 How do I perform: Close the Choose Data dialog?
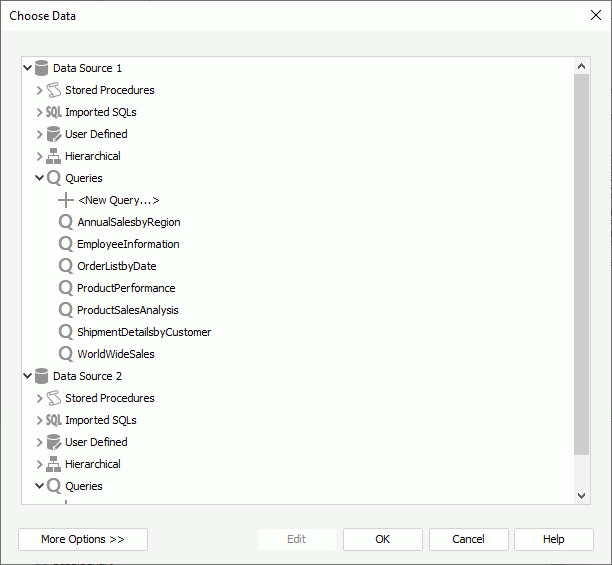[596, 15]
